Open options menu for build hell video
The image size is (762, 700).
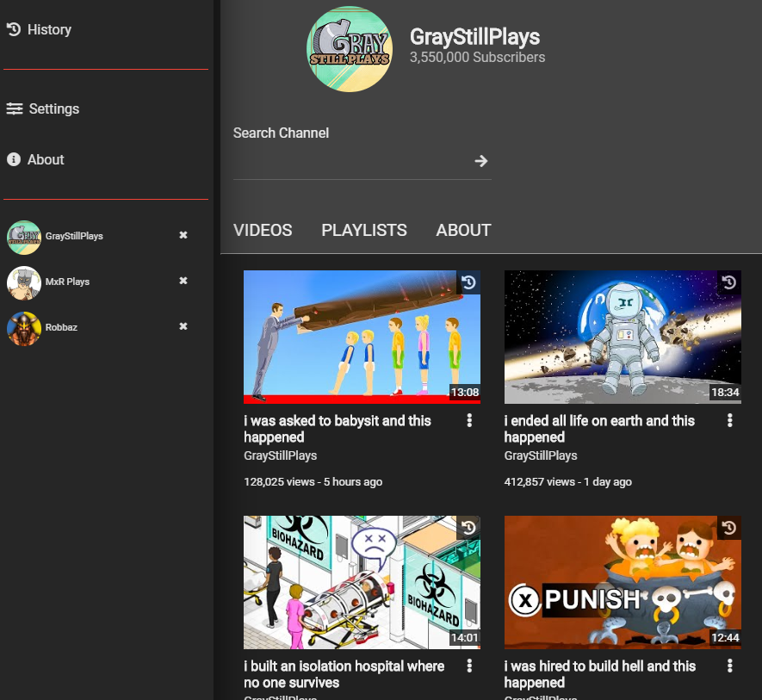pos(730,666)
